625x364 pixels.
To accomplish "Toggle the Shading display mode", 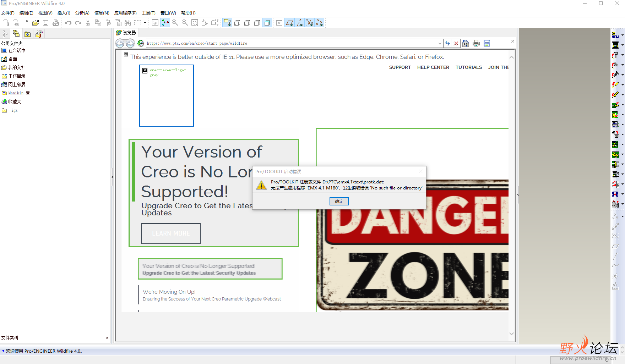I will [x=267, y=23].
